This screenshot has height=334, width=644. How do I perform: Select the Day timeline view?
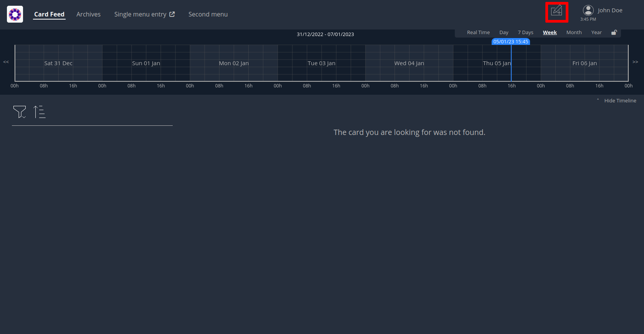(x=504, y=33)
